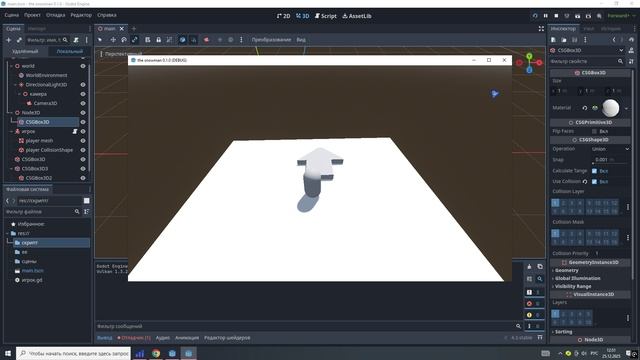Toggle the use local space cube icon
Image resolution: width=640 pixels, height=360 pixels.
pos(182,40)
